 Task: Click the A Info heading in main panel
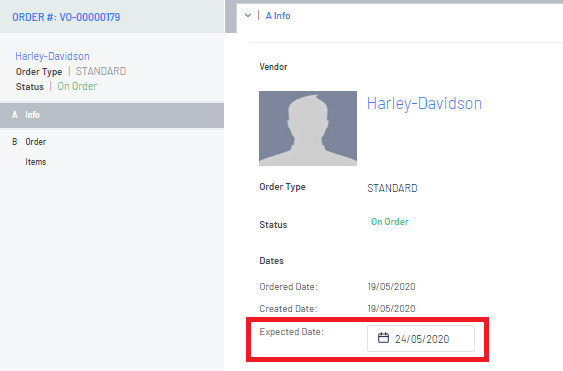[278, 16]
